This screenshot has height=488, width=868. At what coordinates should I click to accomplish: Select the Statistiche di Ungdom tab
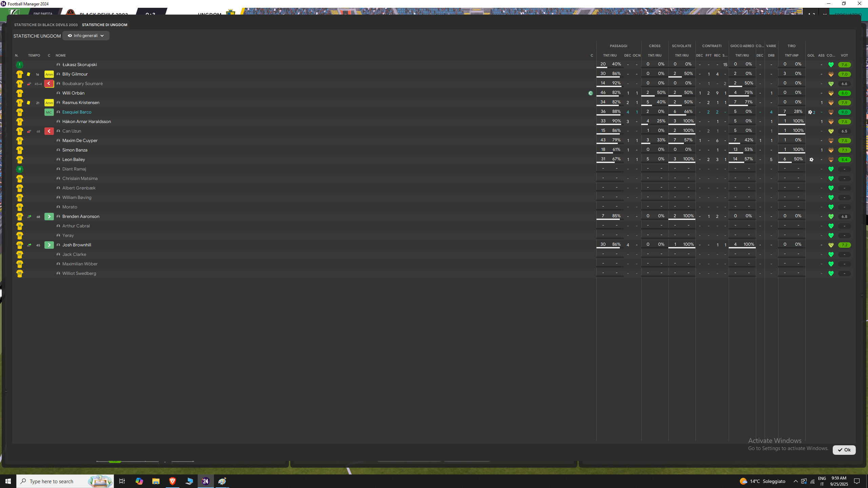pos(104,25)
